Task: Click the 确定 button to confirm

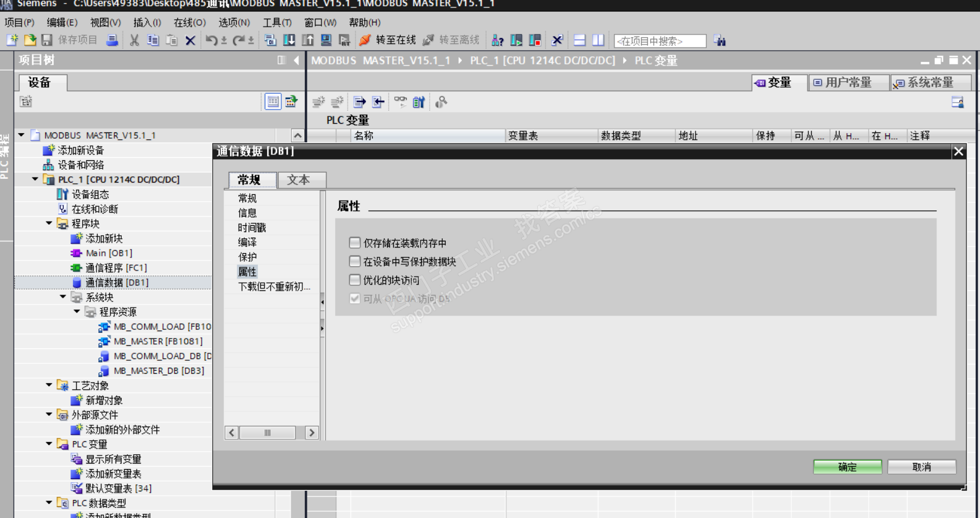Action: tap(848, 467)
